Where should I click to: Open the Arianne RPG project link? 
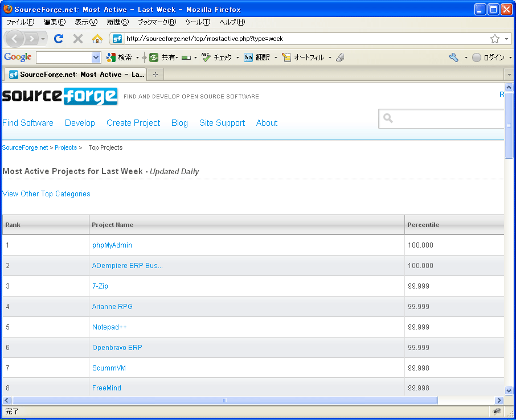(x=112, y=307)
